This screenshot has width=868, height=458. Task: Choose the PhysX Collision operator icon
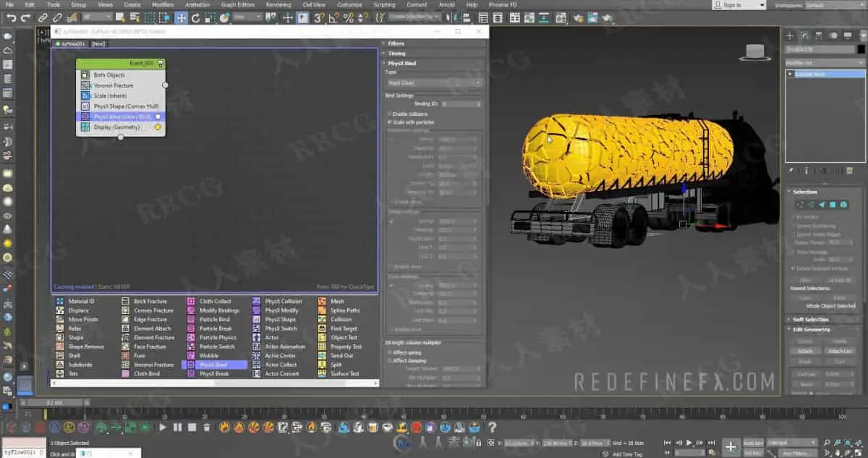(257, 301)
